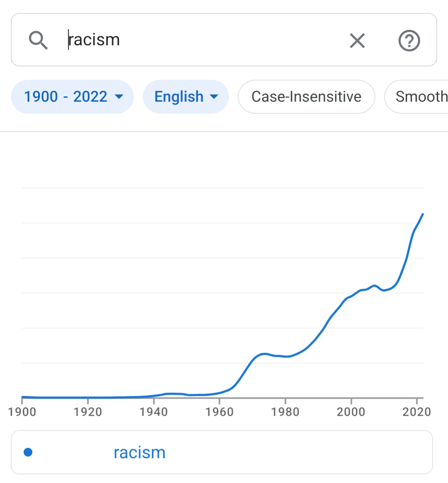Click the magnifying glass search icon

[x=38, y=40]
